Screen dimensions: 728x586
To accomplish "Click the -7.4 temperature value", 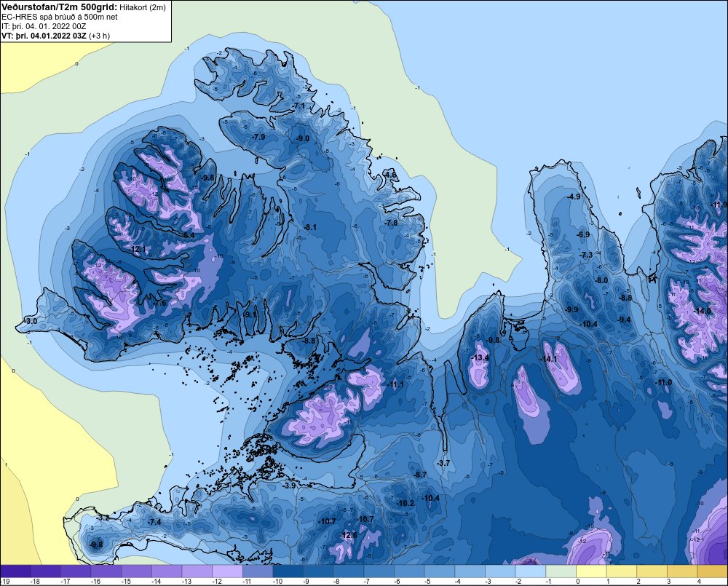I will pos(154,522).
